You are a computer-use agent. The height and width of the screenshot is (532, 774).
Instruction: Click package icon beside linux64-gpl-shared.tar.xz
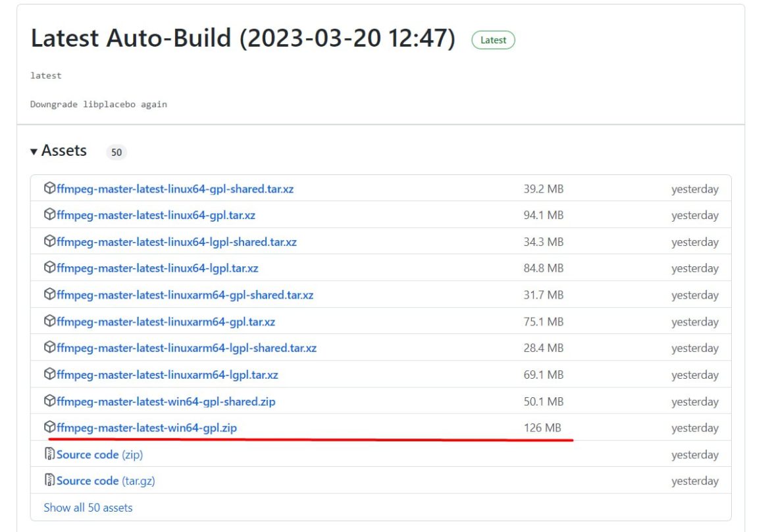pyautogui.click(x=49, y=189)
